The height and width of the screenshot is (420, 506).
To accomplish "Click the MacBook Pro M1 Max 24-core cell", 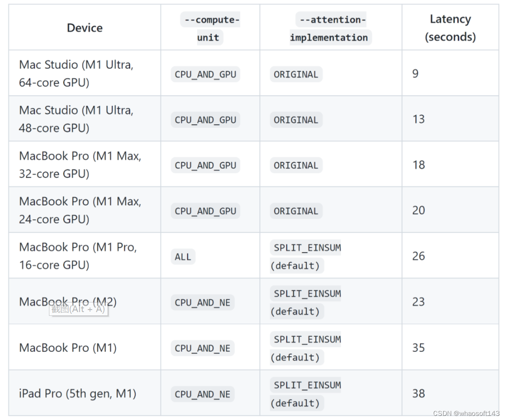I will click(x=80, y=210).
